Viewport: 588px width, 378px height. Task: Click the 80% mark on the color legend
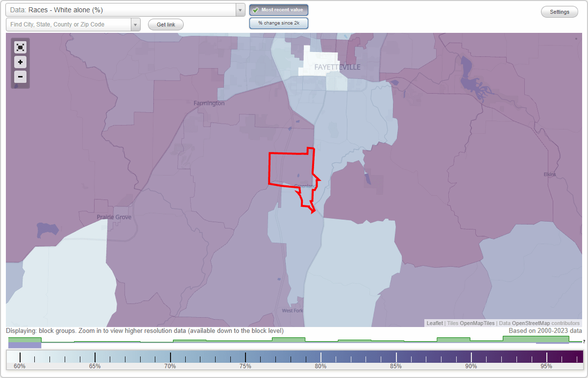tap(321, 355)
